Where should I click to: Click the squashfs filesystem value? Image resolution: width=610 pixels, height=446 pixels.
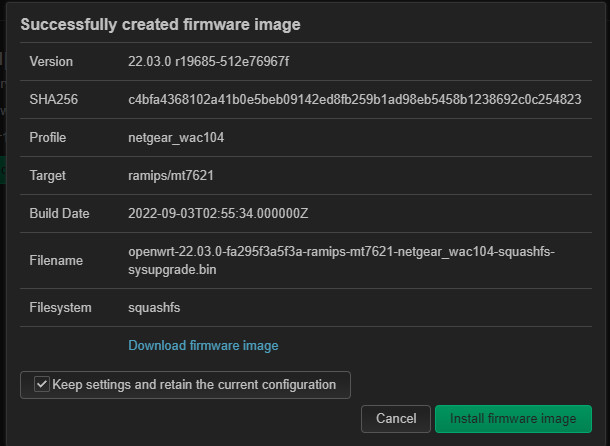click(x=155, y=307)
